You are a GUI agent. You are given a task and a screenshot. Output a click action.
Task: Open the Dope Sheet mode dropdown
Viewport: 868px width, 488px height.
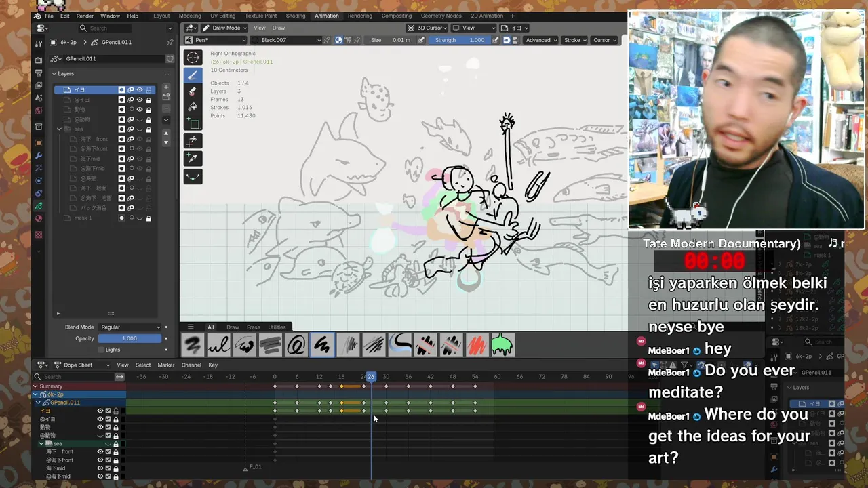tap(81, 365)
